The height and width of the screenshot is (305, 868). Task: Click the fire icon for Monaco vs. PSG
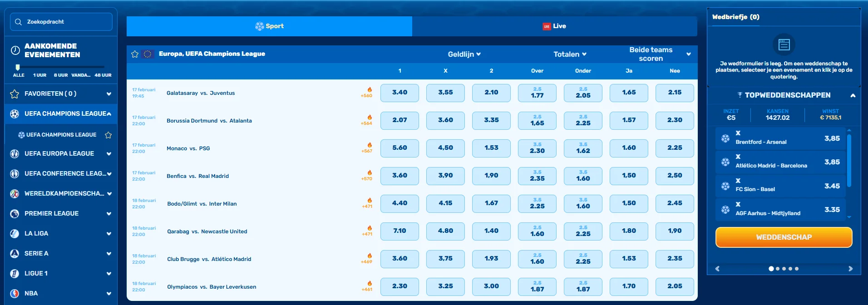pos(370,145)
